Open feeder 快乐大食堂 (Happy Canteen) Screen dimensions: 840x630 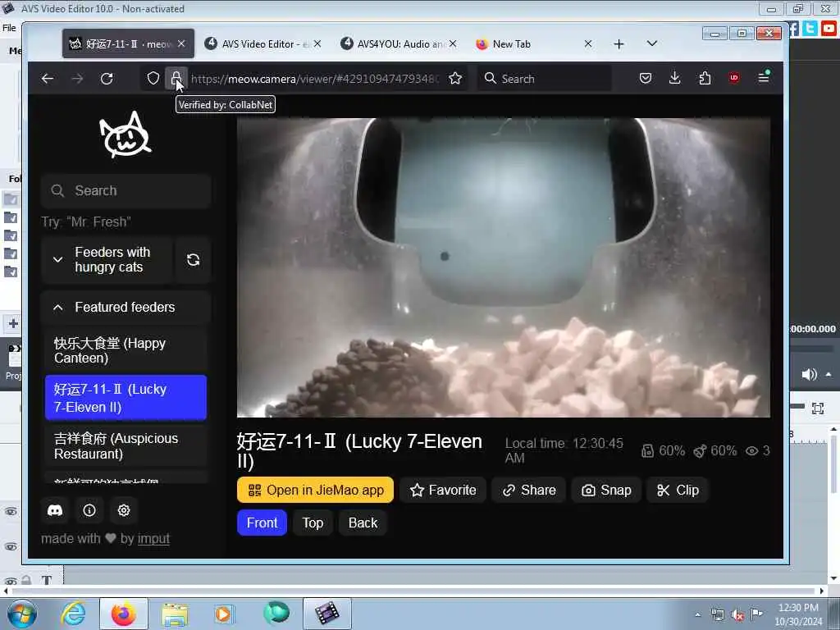(126, 350)
